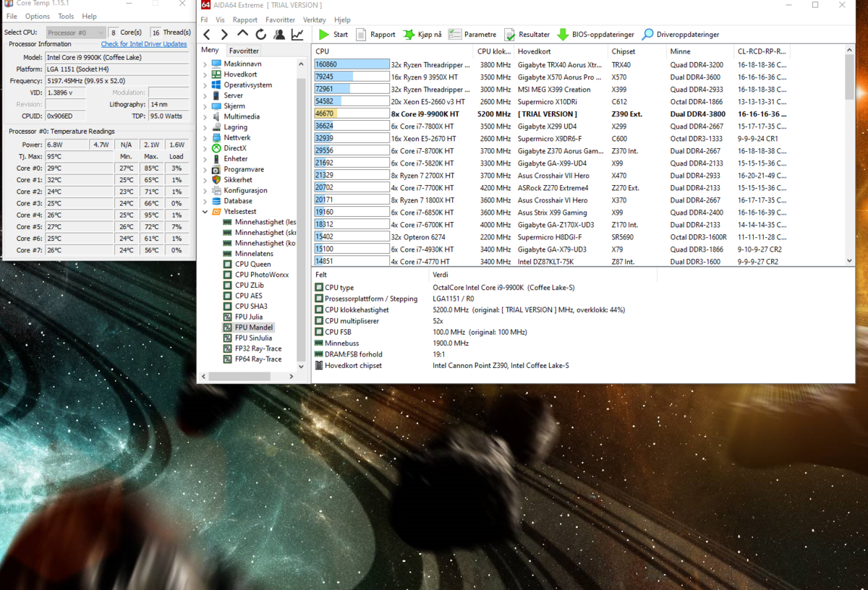Expand Multimedia tree node
The image size is (868, 590).
point(206,116)
